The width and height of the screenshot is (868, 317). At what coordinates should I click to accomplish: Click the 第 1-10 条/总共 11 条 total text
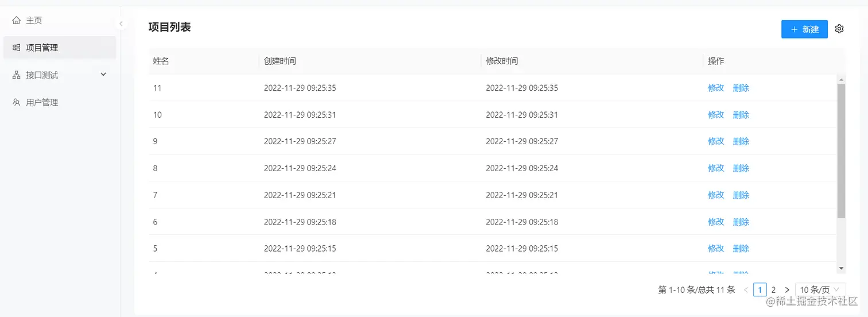(x=696, y=290)
